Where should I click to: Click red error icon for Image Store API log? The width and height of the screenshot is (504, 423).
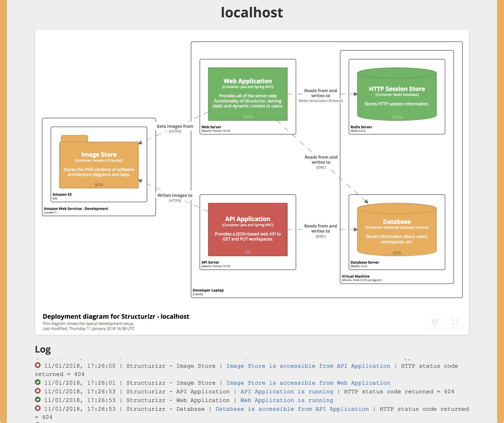(x=38, y=365)
